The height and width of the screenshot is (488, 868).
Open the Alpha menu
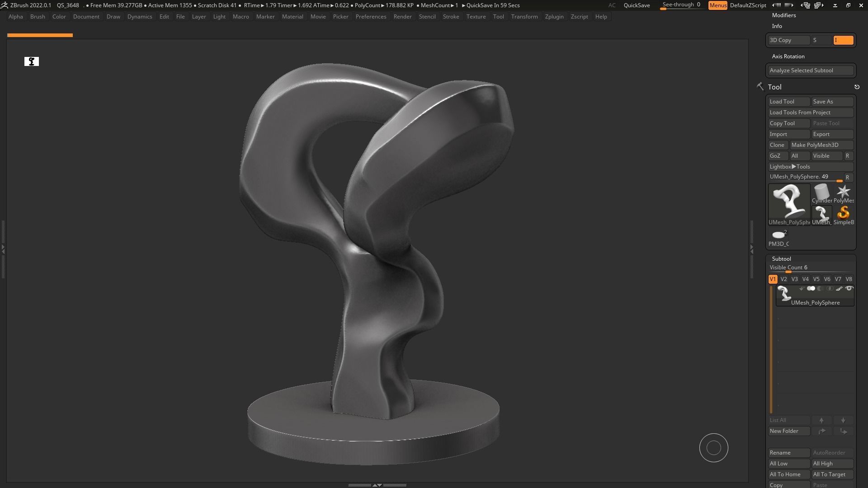pyautogui.click(x=16, y=17)
